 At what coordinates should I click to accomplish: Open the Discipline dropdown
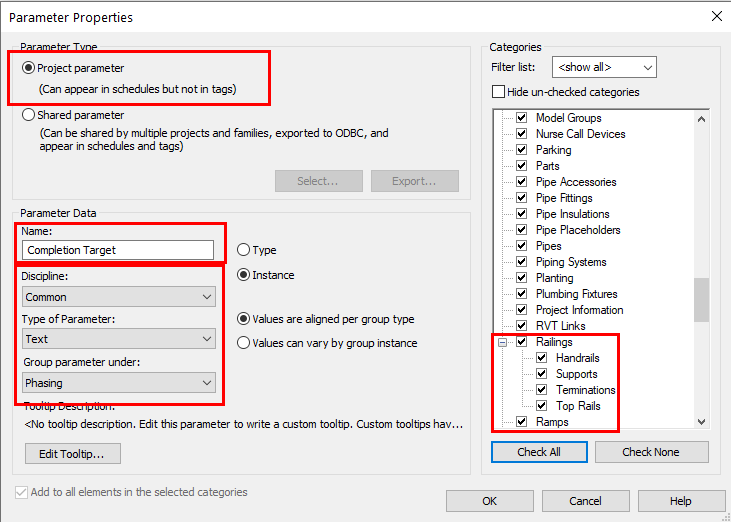119,297
